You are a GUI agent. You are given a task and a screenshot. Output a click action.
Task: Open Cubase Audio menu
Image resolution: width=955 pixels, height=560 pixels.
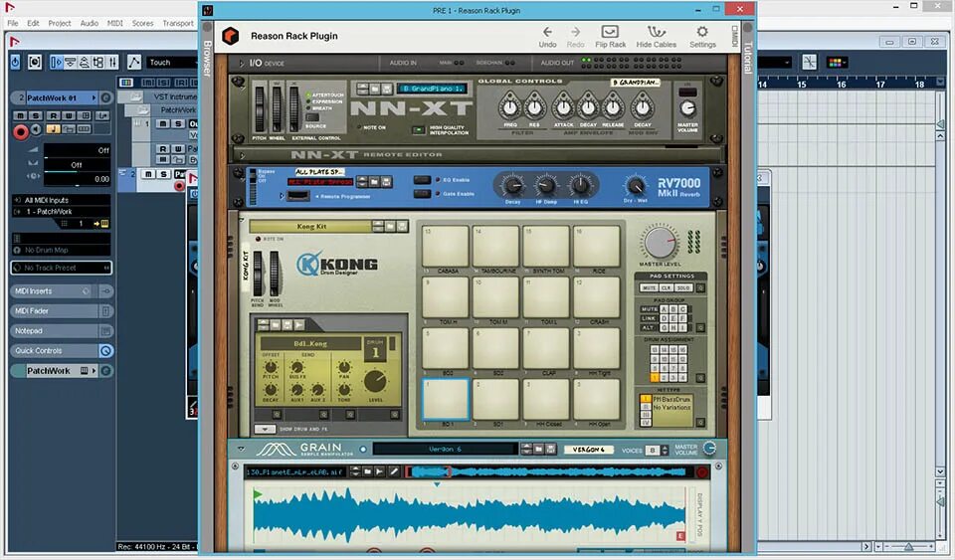click(x=89, y=23)
